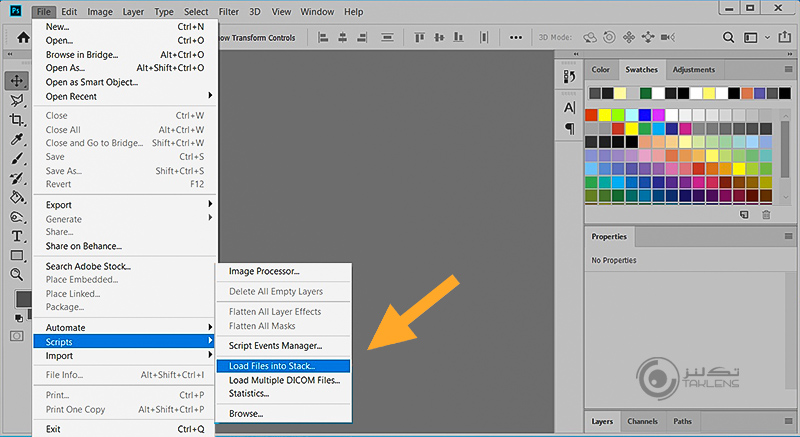
Task: Switch to the Adjustments tab
Action: [694, 70]
